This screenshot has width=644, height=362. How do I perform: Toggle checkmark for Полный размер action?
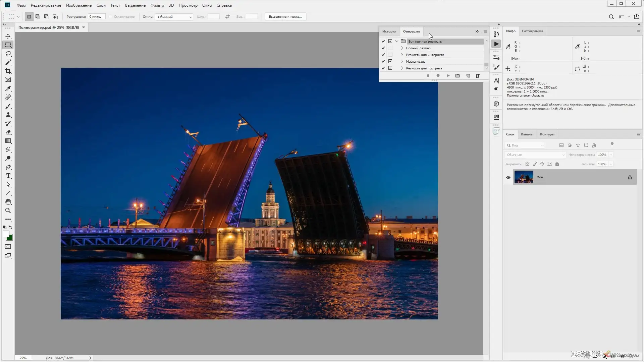(x=383, y=48)
